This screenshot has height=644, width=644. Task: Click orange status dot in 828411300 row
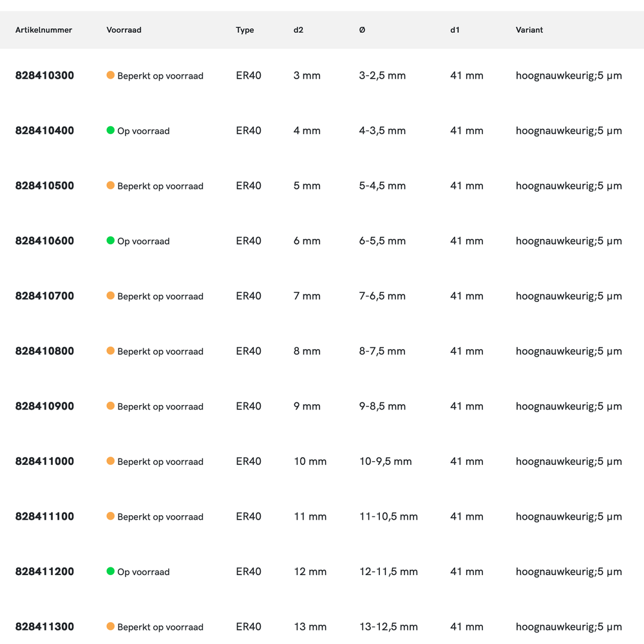pyautogui.click(x=111, y=627)
